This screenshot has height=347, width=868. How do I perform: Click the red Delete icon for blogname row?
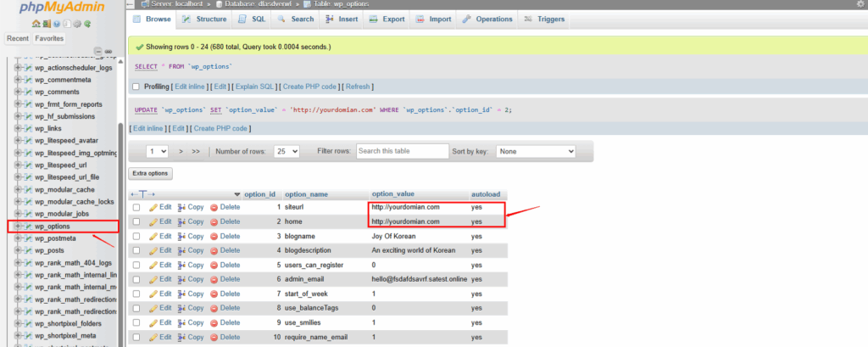(x=214, y=236)
